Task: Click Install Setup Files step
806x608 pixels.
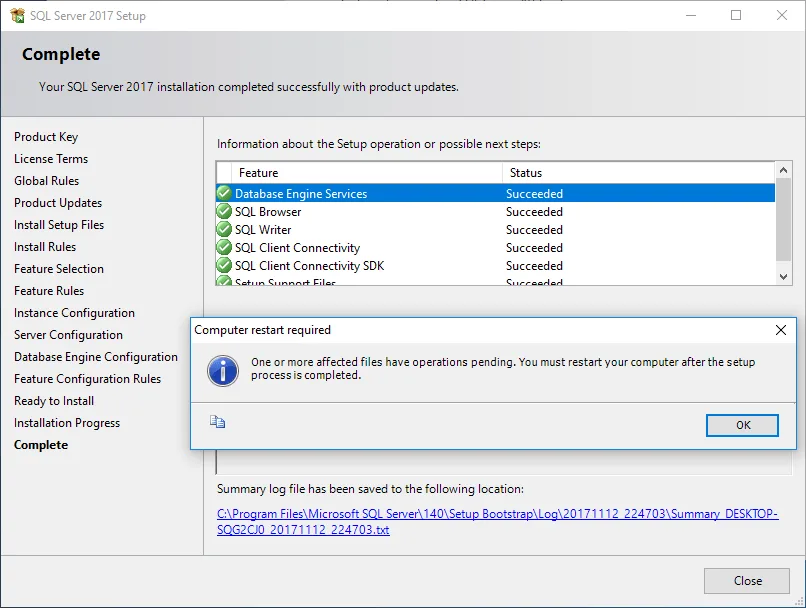Action: point(59,225)
